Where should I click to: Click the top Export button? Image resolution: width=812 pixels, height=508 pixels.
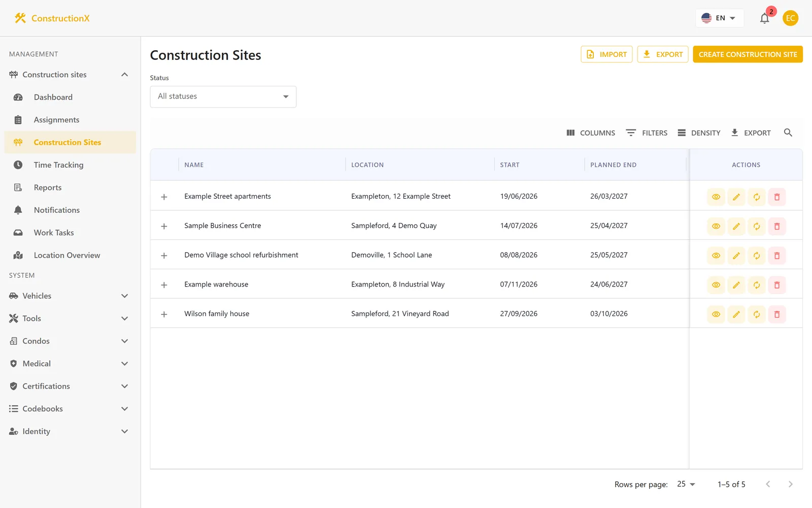pos(663,54)
